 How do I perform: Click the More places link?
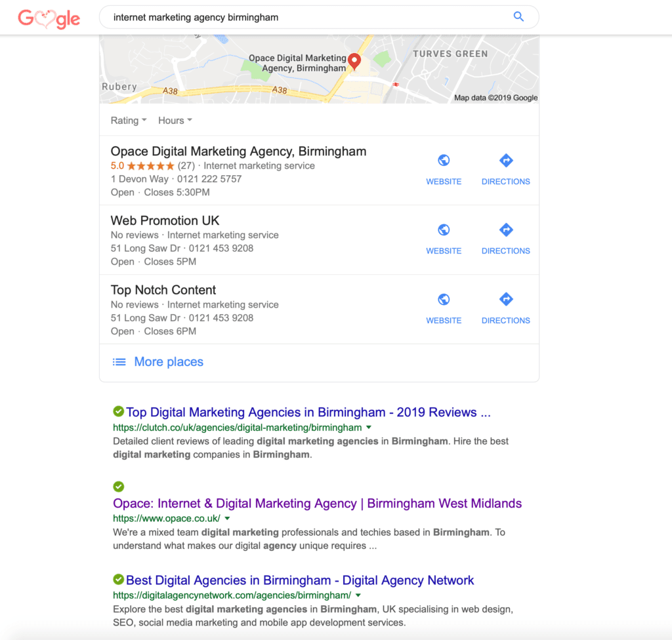(169, 361)
